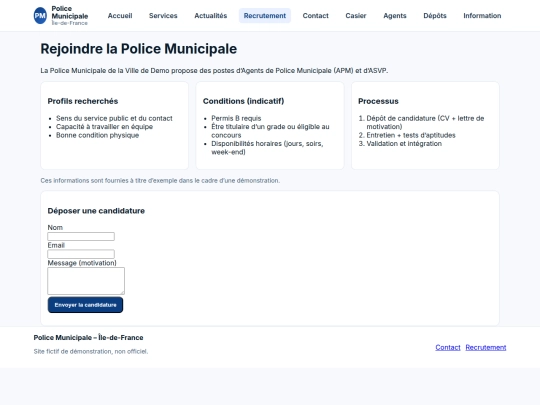Open the Contact nav item
Screen dimensions: 540x405
click(315, 15)
